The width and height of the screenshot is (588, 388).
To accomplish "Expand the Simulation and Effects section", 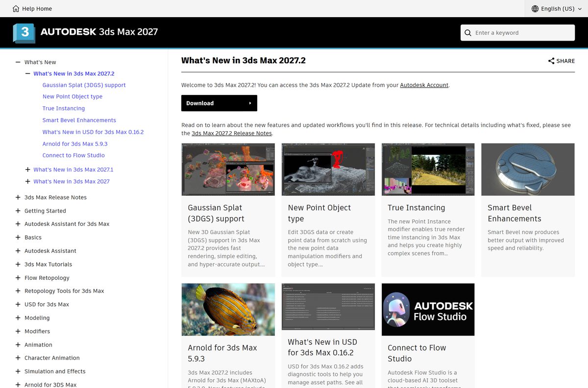I will [18, 371].
